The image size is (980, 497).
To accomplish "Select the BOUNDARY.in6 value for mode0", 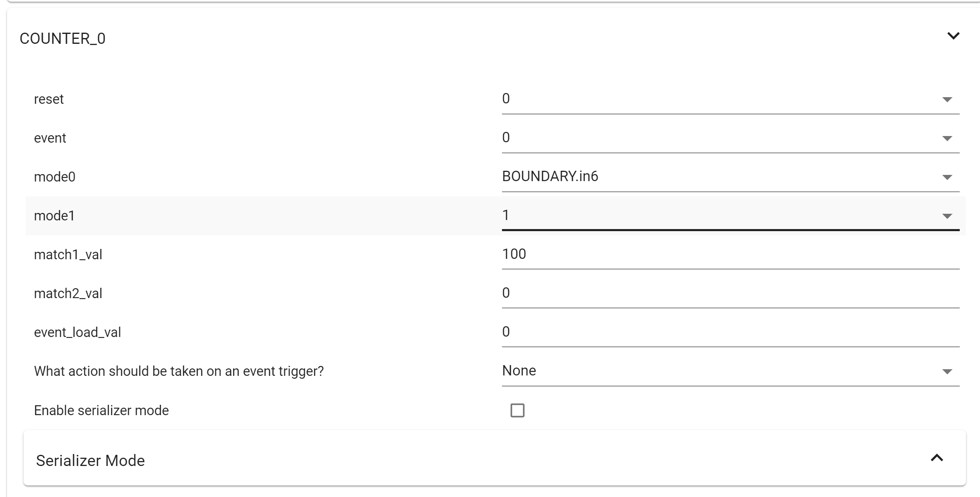I will coord(550,177).
